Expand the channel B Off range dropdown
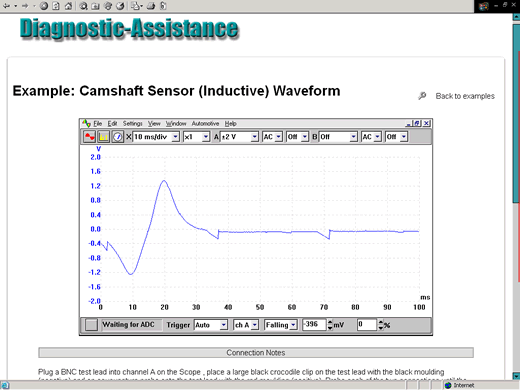520x390 pixels. click(x=353, y=137)
